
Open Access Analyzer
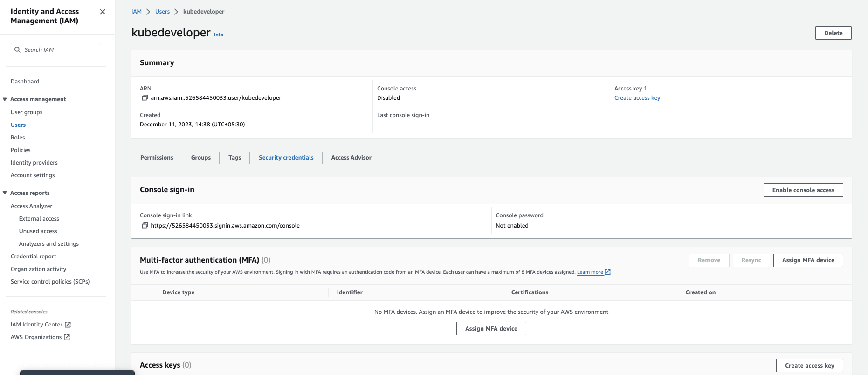click(x=31, y=206)
